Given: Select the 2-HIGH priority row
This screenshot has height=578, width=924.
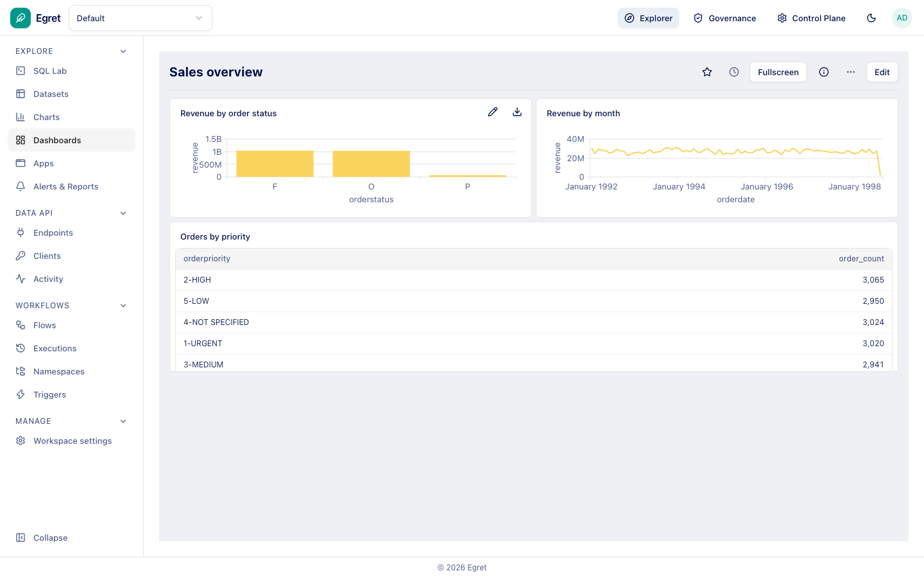Looking at the screenshot, I should point(534,280).
